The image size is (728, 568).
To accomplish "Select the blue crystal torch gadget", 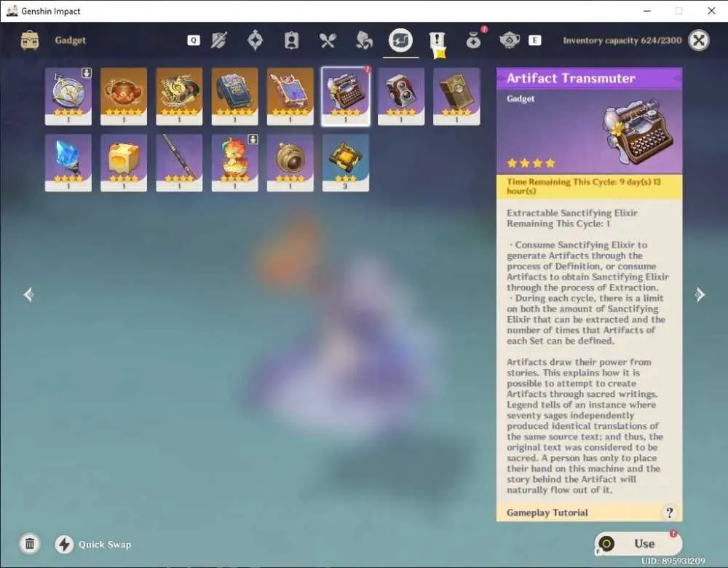I will point(68,162).
